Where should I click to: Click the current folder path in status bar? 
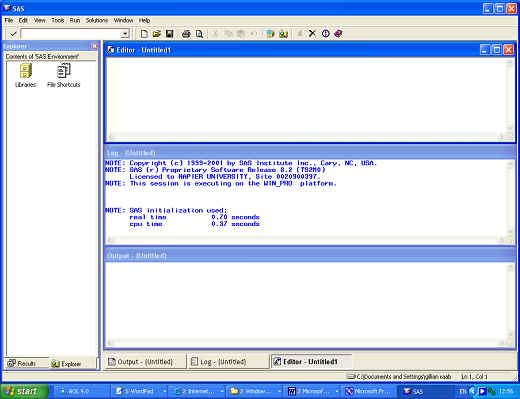coord(399,377)
